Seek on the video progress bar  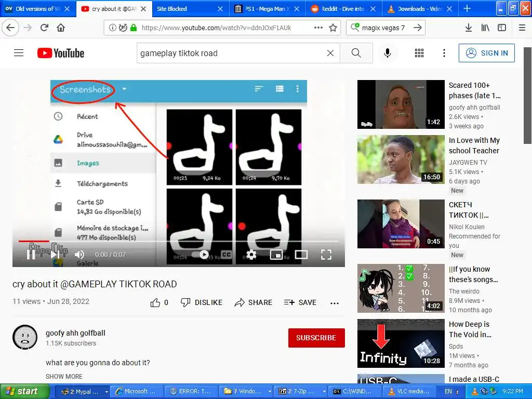tap(179, 241)
